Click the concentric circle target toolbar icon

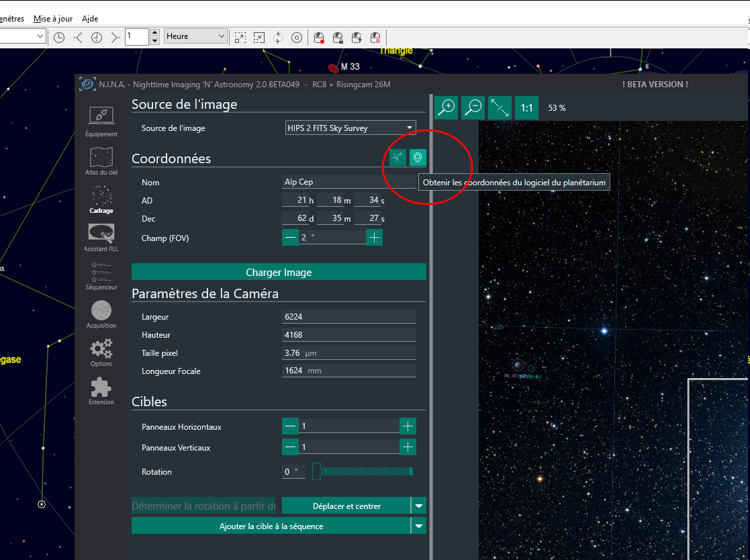(297, 38)
